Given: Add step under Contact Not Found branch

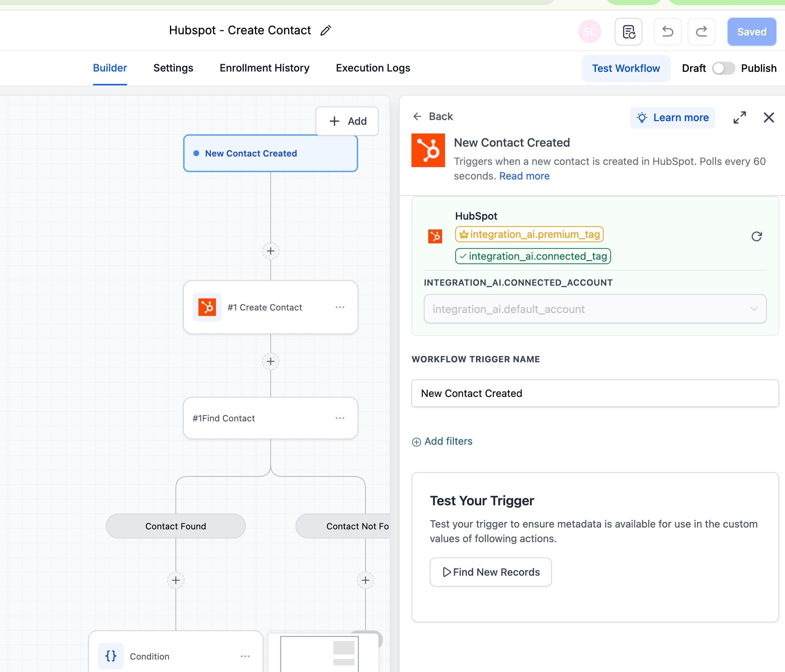Looking at the screenshot, I should [366, 580].
